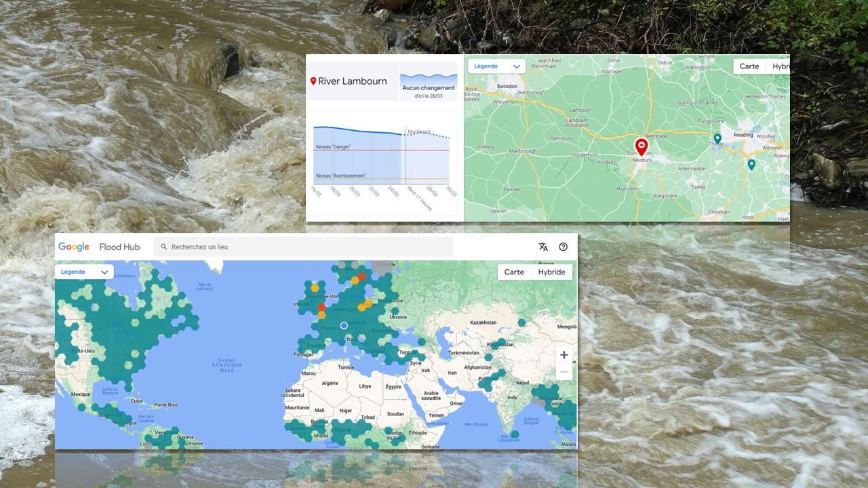Click the Arabie saoudite label on world map
This screenshot has width=868, height=488.
click(431, 394)
